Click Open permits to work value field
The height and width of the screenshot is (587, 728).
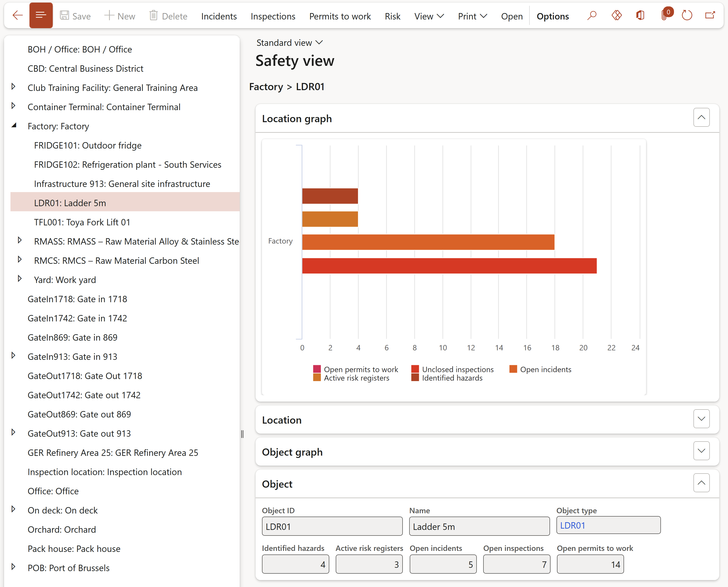pyautogui.click(x=590, y=564)
